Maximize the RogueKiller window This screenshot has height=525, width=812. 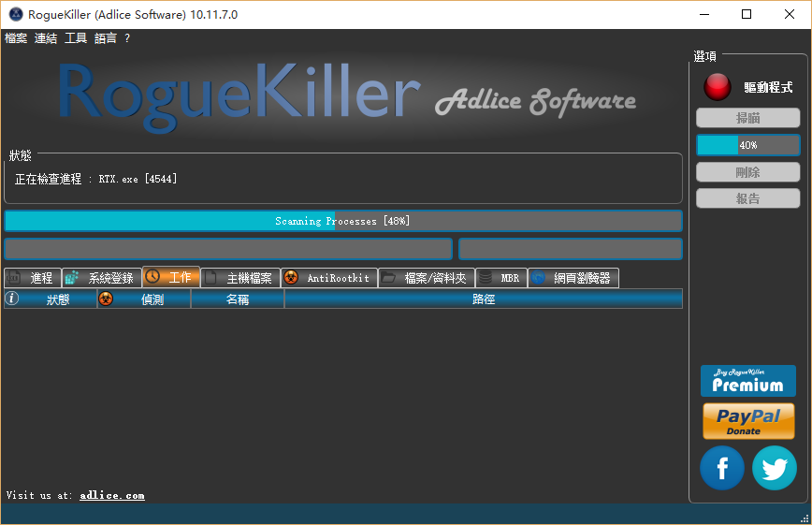(x=747, y=15)
